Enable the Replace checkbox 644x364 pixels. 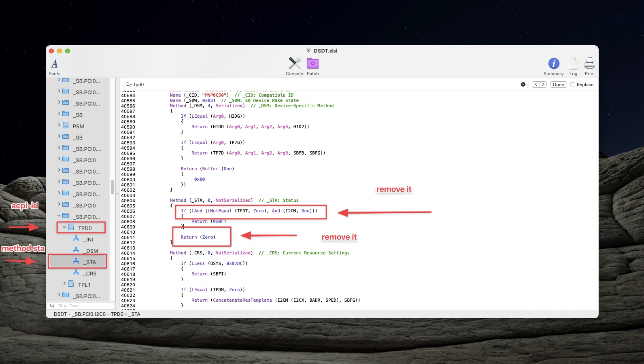(573, 85)
